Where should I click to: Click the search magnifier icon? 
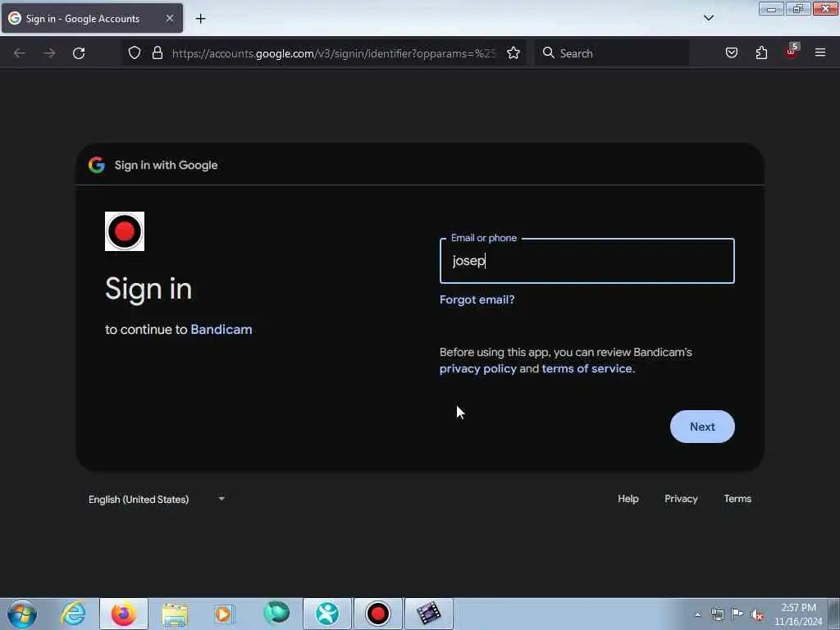pyautogui.click(x=548, y=52)
